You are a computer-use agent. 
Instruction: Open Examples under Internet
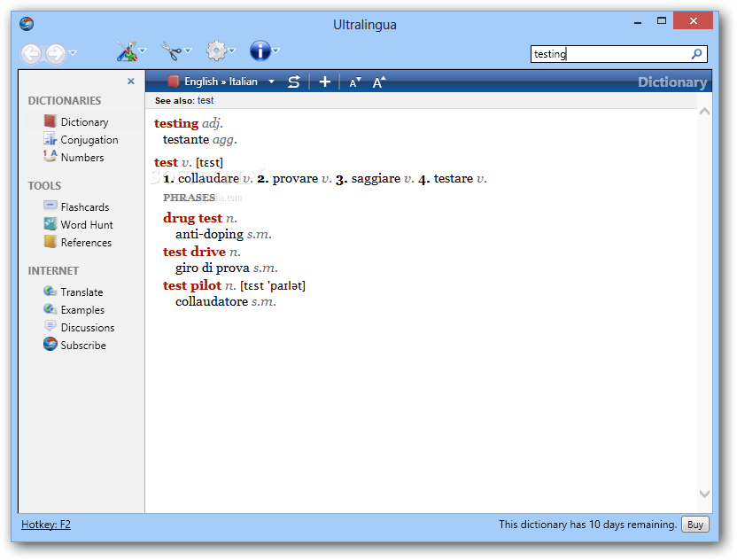(x=82, y=310)
